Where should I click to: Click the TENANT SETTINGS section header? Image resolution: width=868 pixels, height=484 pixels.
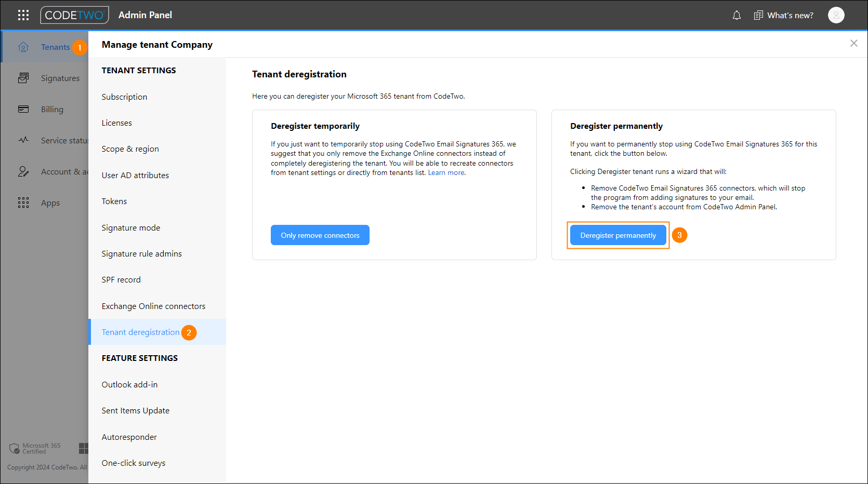point(139,70)
